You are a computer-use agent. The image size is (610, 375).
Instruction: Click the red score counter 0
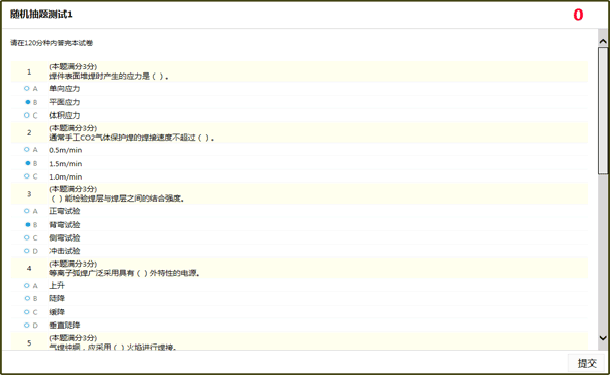[x=578, y=15]
